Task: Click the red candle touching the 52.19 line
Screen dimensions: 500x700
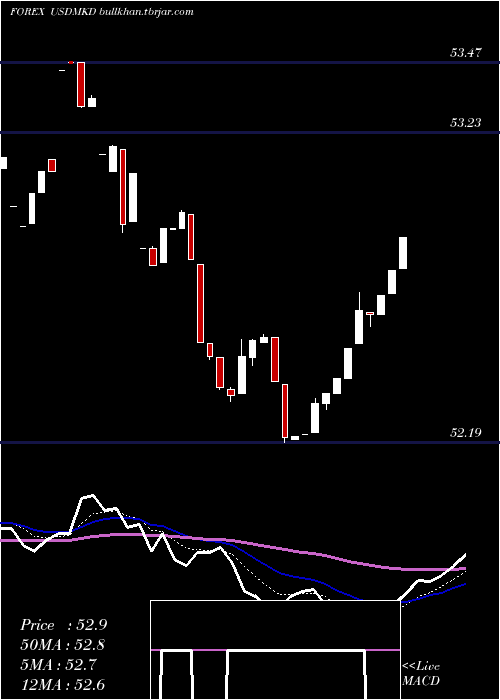Action: 285,412
